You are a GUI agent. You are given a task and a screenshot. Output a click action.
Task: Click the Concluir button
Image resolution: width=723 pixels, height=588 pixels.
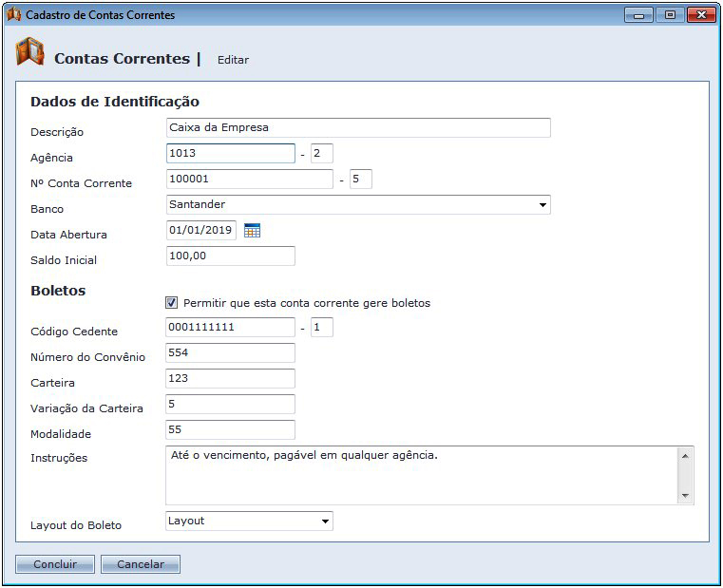point(55,564)
